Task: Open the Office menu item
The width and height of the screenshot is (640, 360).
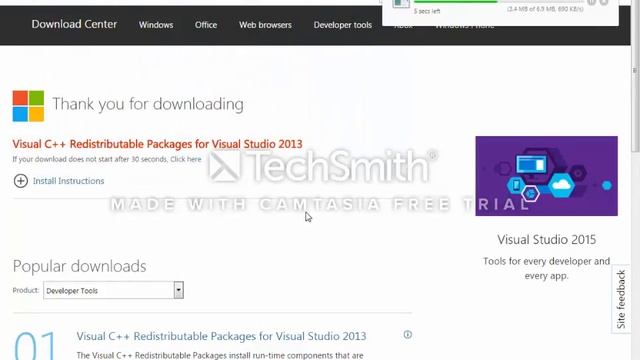Action: click(206, 25)
